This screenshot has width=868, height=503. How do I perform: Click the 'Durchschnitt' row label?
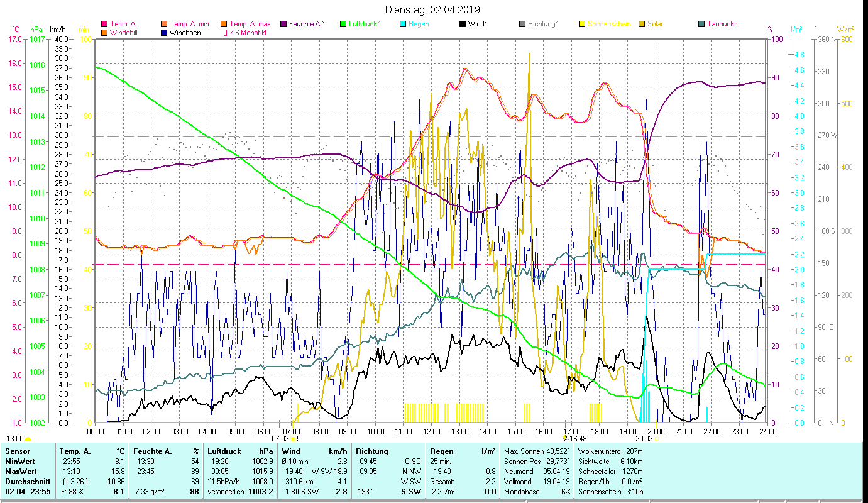coord(27,482)
